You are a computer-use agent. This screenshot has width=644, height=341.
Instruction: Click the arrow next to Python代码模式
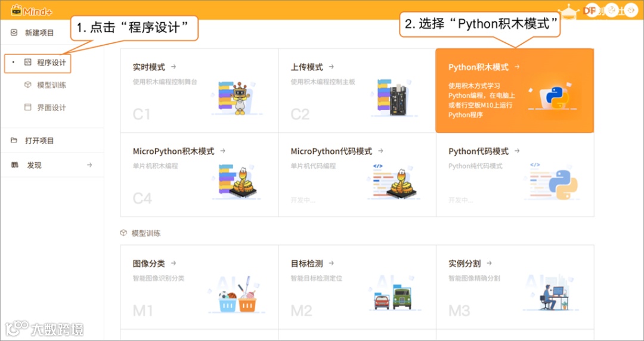pos(516,151)
